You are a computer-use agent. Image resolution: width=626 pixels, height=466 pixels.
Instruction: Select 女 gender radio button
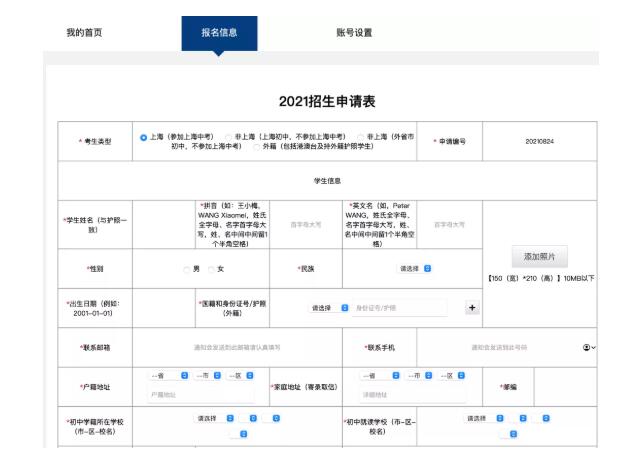211,268
